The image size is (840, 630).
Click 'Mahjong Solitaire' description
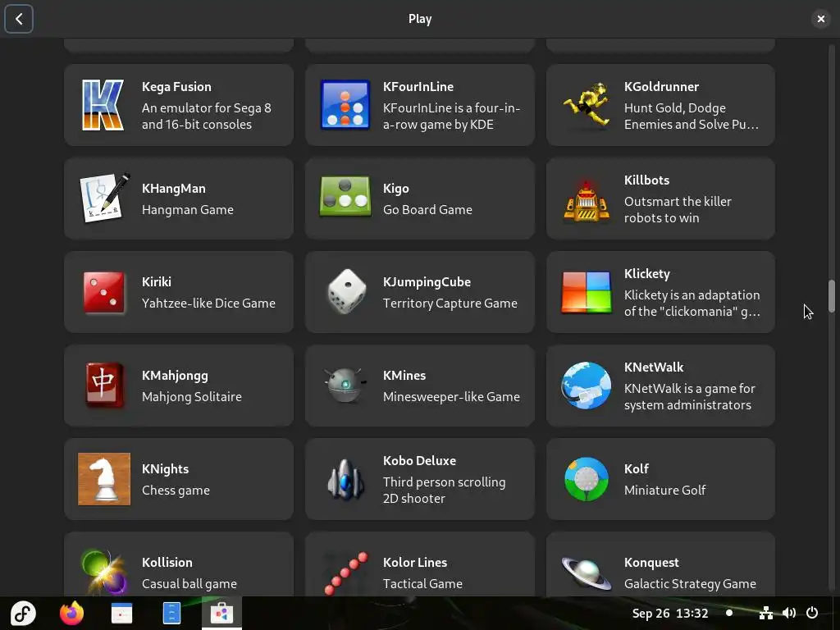click(192, 396)
